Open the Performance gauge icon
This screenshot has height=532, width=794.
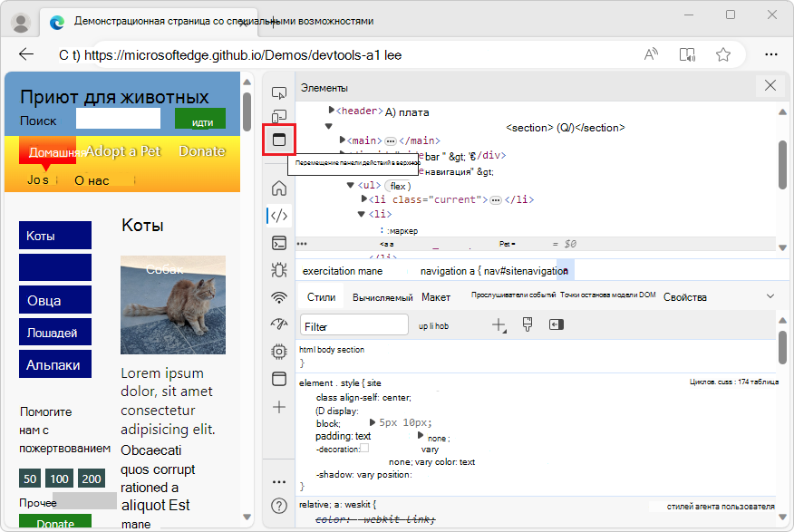point(279,324)
